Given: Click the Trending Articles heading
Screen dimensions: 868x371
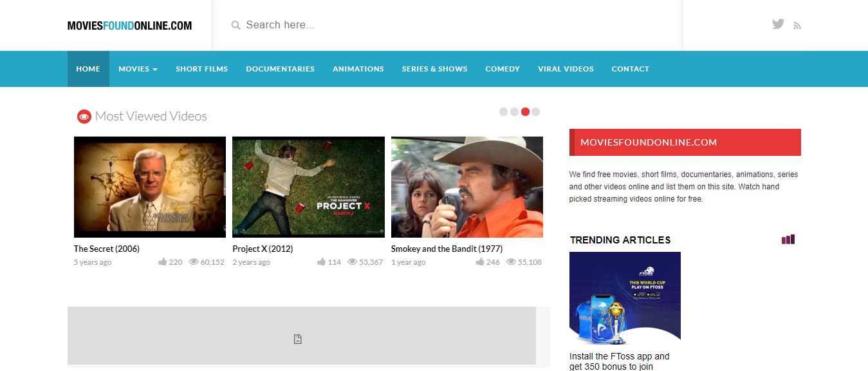Looking at the screenshot, I should 620,240.
